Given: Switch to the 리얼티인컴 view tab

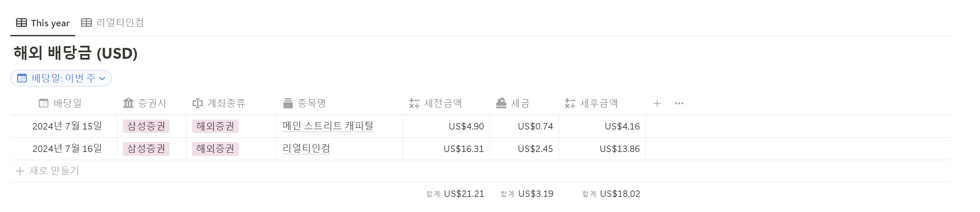Looking at the screenshot, I should click(112, 22).
